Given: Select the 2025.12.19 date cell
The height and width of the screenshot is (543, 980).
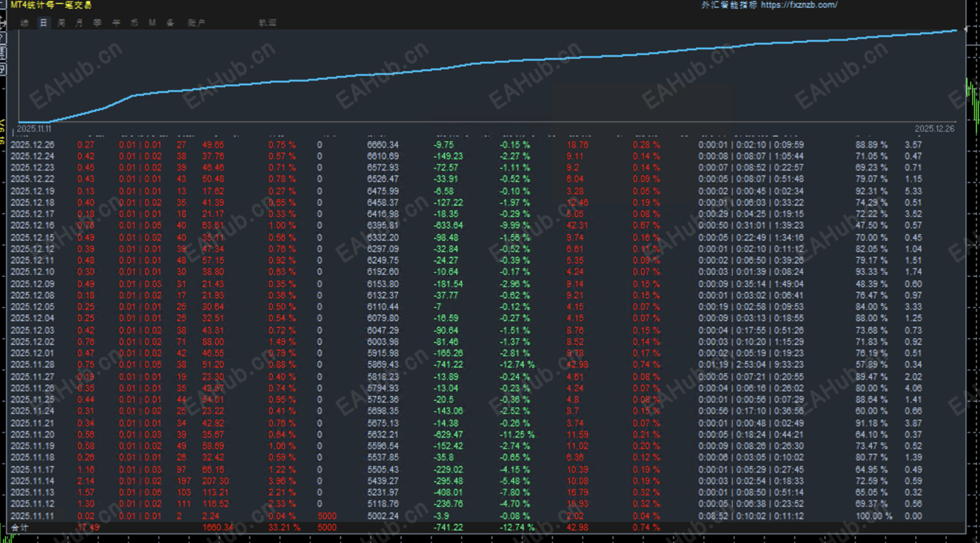Looking at the screenshot, I should coord(32,191).
